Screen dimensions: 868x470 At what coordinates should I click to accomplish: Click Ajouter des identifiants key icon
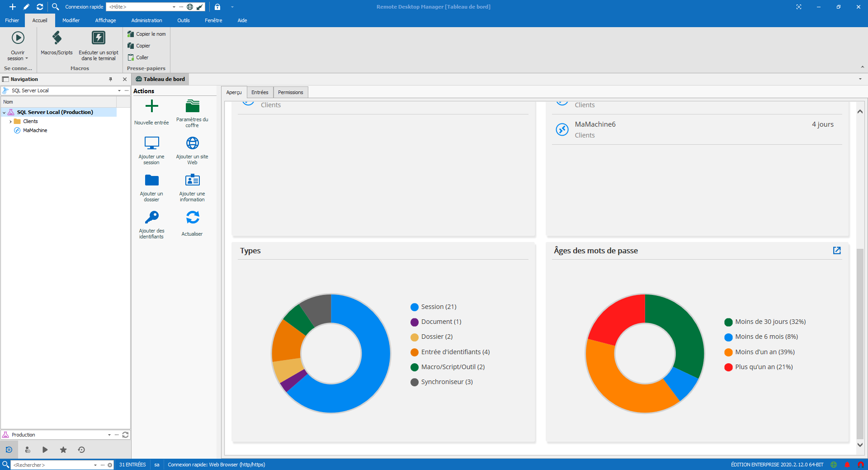[151, 218]
